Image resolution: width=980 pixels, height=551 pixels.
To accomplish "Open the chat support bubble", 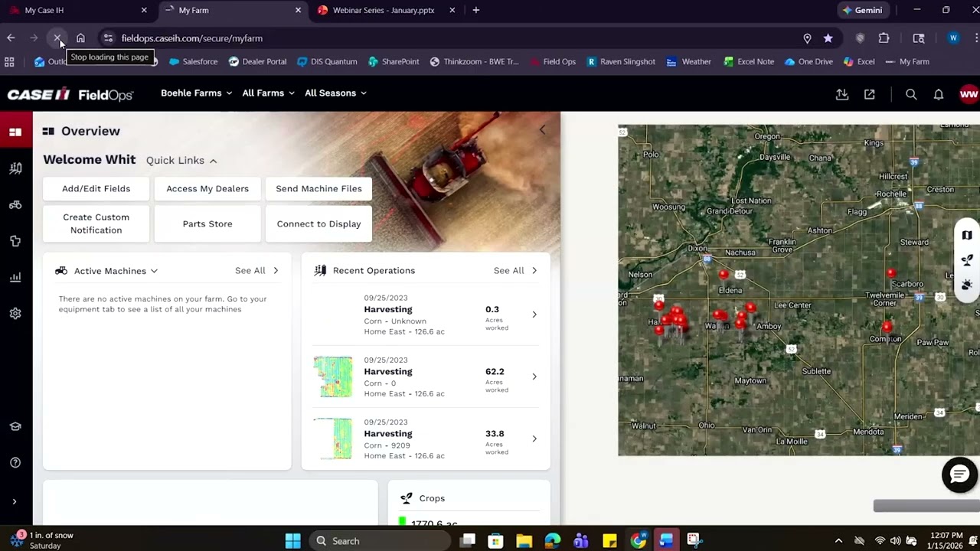I will point(959,475).
